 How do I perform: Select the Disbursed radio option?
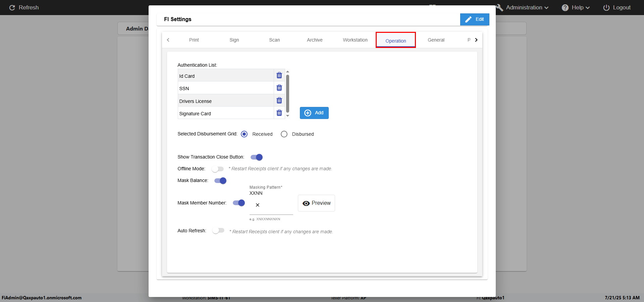(284, 134)
